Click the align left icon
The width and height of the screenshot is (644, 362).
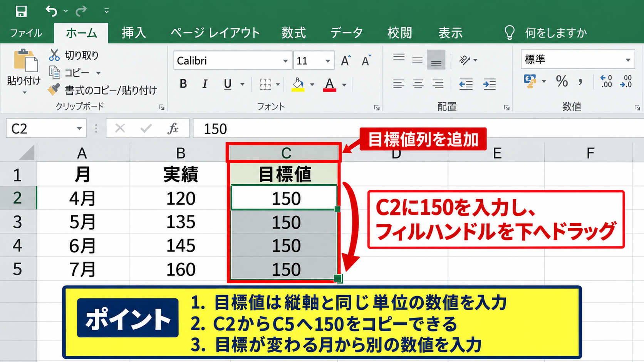click(x=399, y=84)
